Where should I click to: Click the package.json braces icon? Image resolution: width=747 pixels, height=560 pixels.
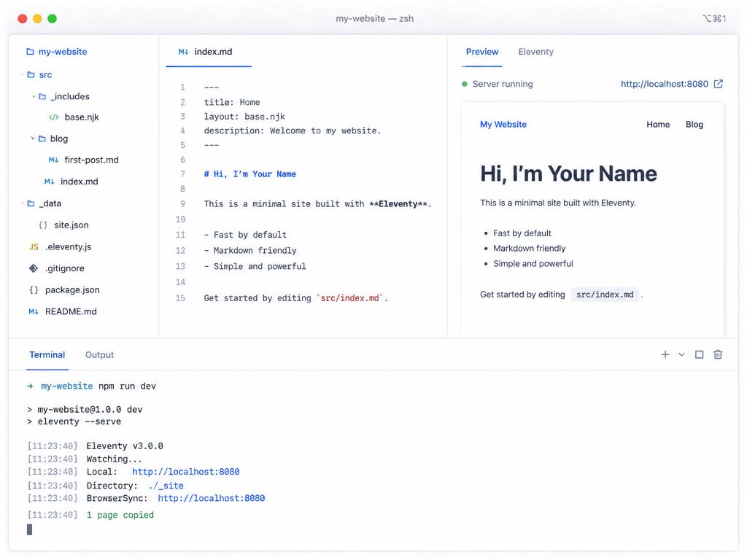coord(34,289)
